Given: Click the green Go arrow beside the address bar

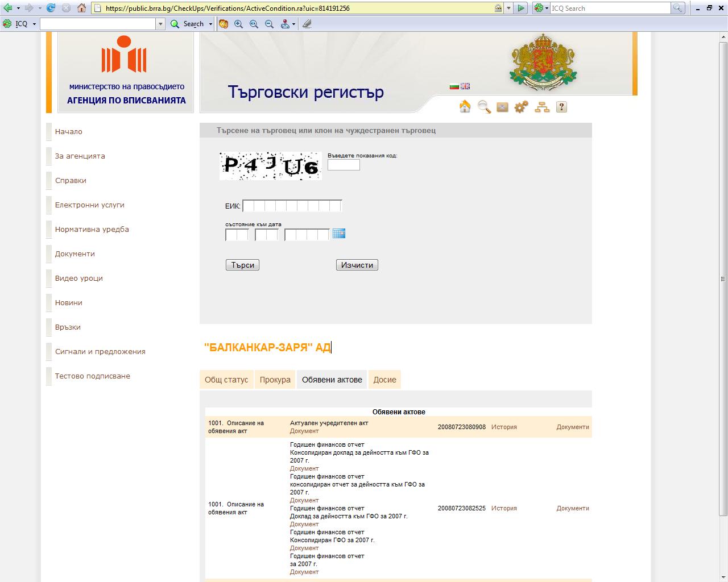Looking at the screenshot, I should click(521, 8).
